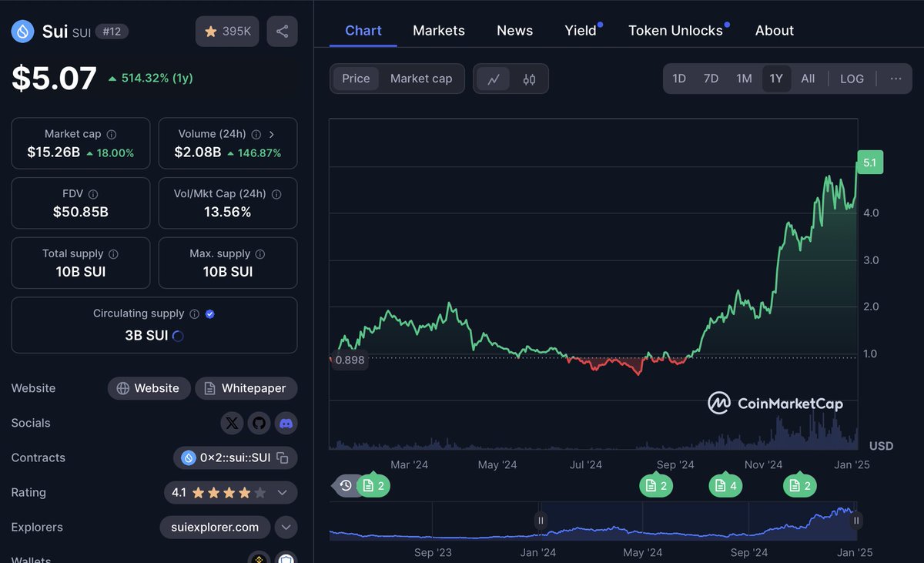Screen dimensions: 924x563
Task: Add Sui to watchlist star button
Action: (x=227, y=32)
